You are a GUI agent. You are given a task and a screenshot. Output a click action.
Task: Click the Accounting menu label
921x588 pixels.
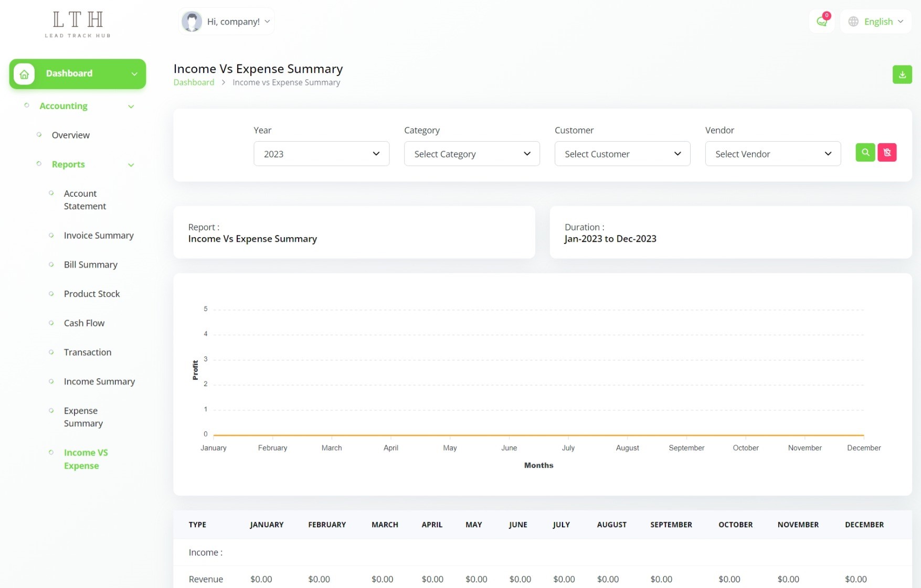(x=63, y=106)
